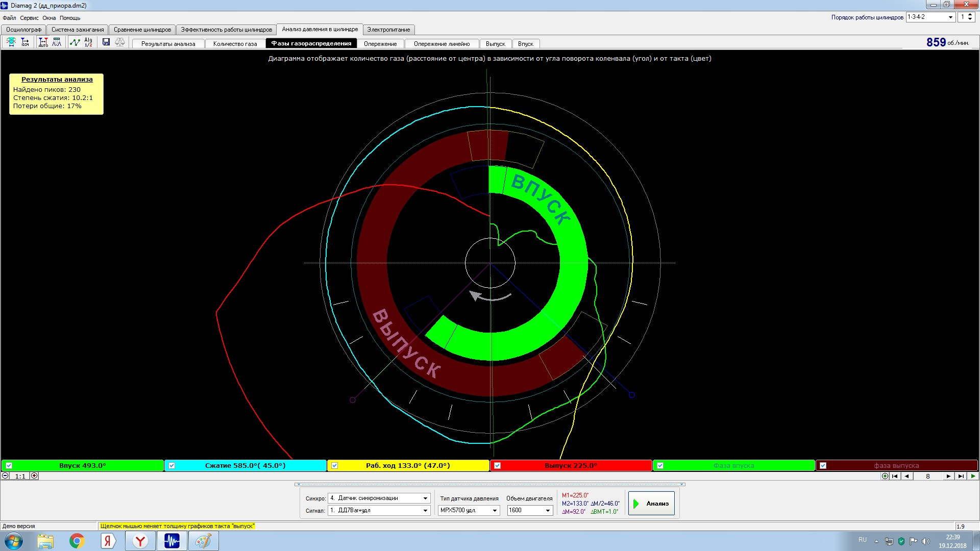
Task: Open Yandex Browser from taskbar
Action: tap(140, 541)
